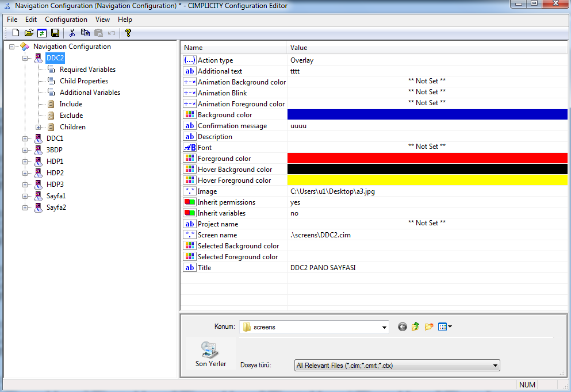
Task: Expand the Sayfa2 tree node
Action: [25, 208]
